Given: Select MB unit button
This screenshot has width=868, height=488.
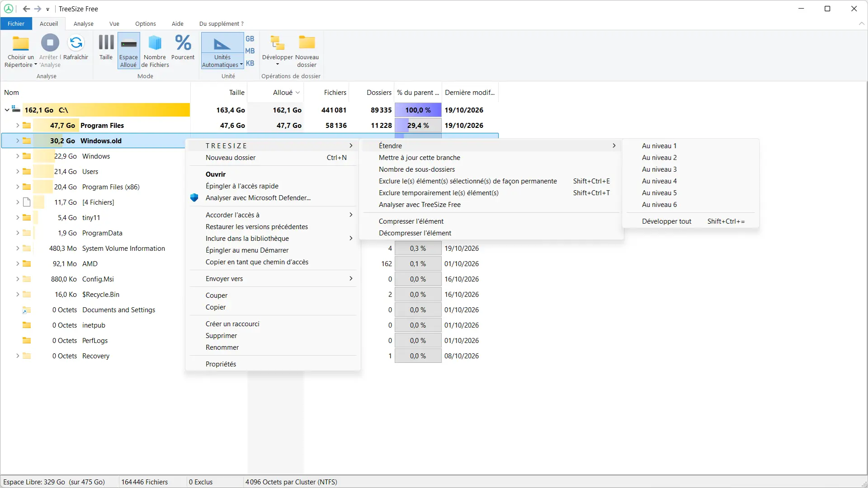Looking at the screenshot, I should [250, 51].
